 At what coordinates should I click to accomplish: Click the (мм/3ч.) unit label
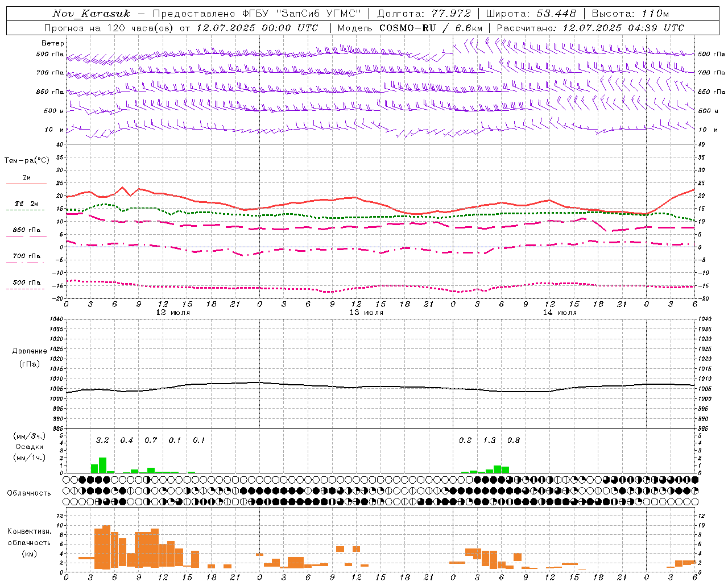(30, 436)
